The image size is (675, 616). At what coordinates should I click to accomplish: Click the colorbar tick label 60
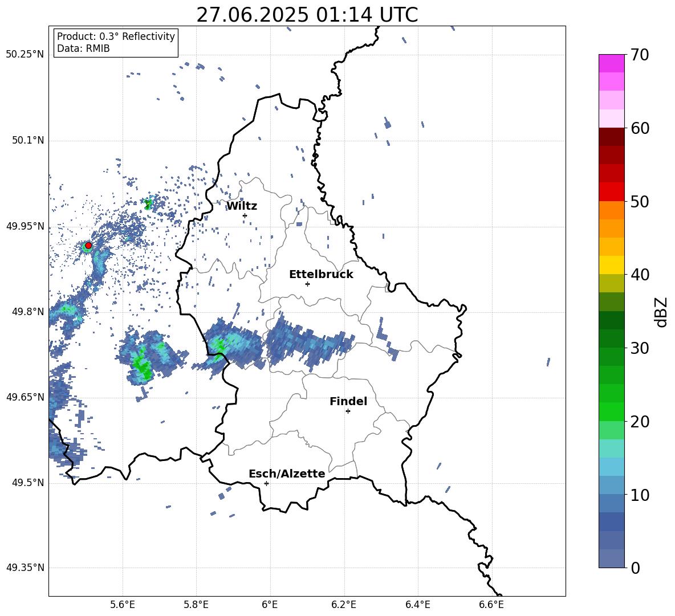tap(640, 128)
